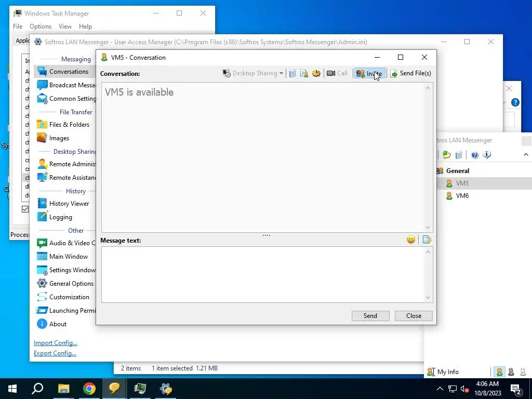Click green folder icon in LAN Messenger toolbar
The width and height of the screenshot is (532, 399).
(446, 155)
